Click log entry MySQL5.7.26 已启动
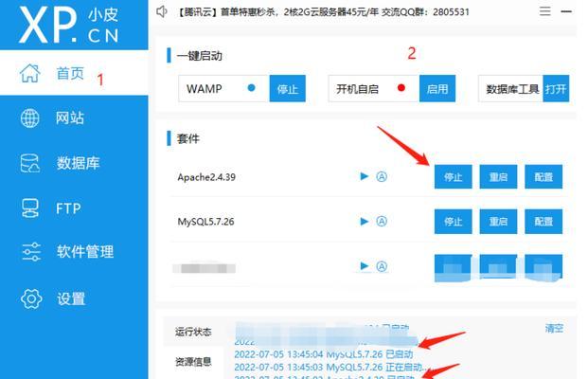This screenshot has width=588, height=379. pos(323,354)
